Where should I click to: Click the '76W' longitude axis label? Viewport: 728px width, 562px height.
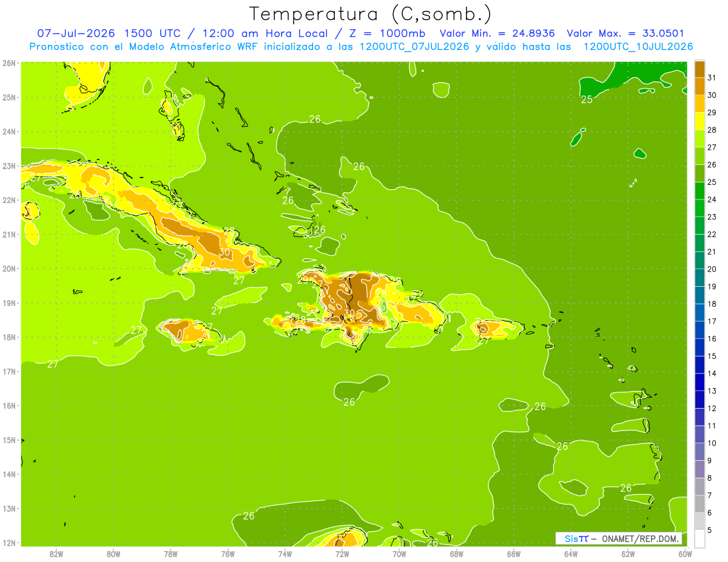(x=228, y=554)
